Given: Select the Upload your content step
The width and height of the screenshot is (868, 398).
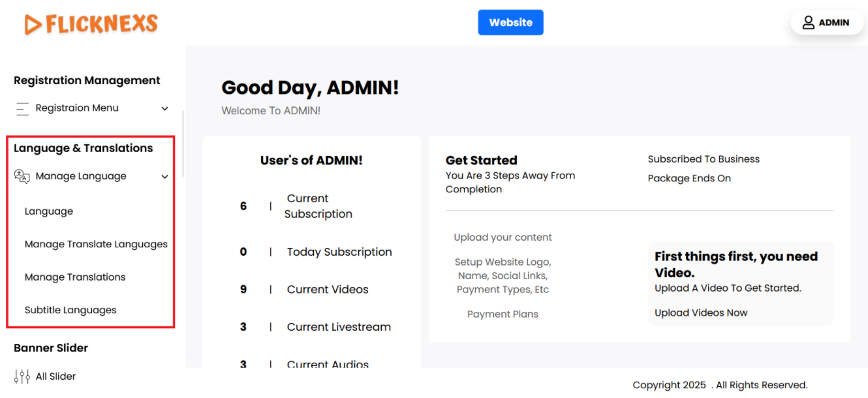Looking at the screenshot, I should point(503,237).
